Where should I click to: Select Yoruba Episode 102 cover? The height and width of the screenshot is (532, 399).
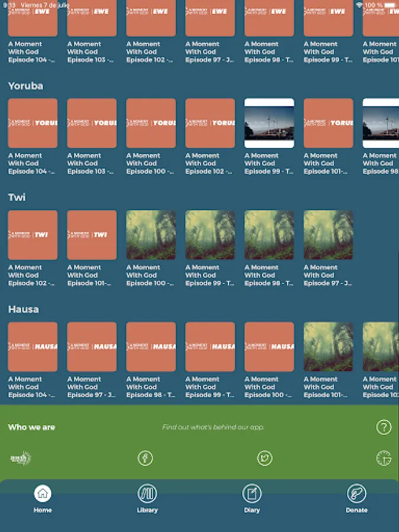pos(210,123)
